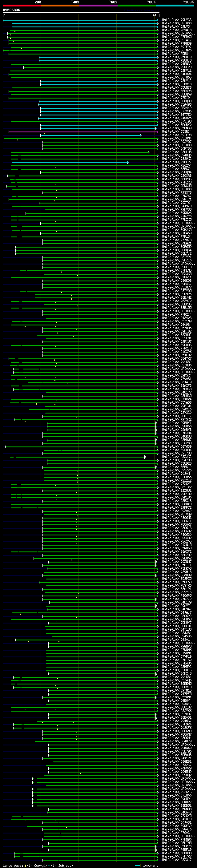Select hit label UniRef100_C5Z8N4
This screenshot has height=868, width=197.
177,139
